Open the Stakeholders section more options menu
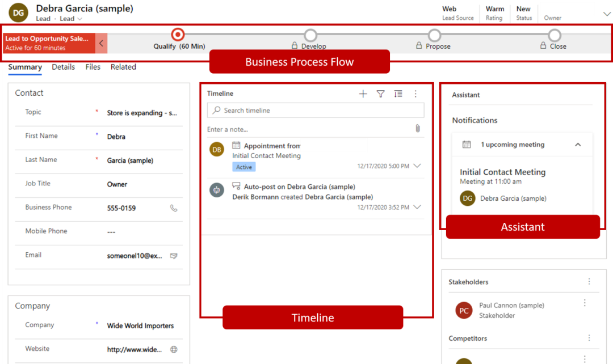Viewport: 613px width, 364px height. [x=589, y=282]
